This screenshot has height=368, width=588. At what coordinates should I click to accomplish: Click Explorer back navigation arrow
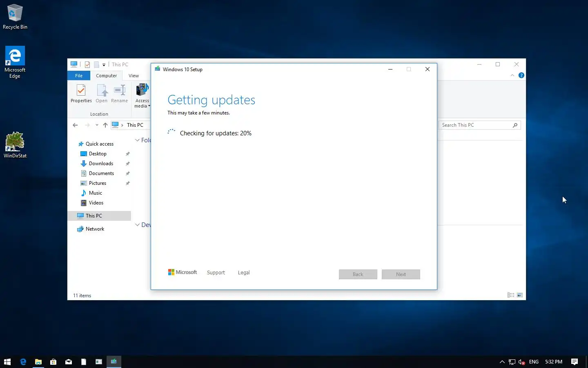pyautogui.click(x=75, y=125)
